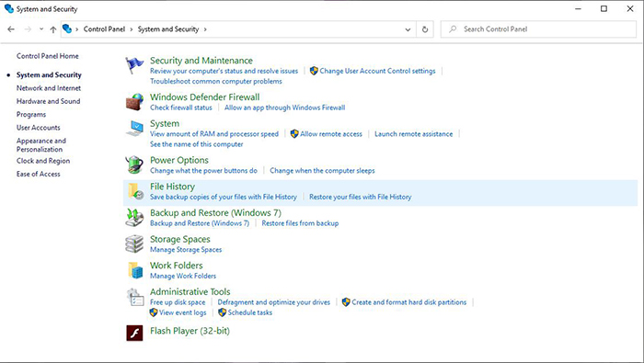Select Network and Internet in the sidebar
Image resolution: width=644 pixels, height=363 pixels.
49,88
